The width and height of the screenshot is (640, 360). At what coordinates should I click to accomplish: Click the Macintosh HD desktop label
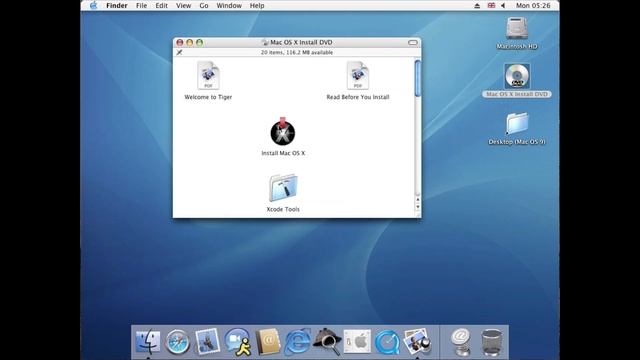click(517, 47)
